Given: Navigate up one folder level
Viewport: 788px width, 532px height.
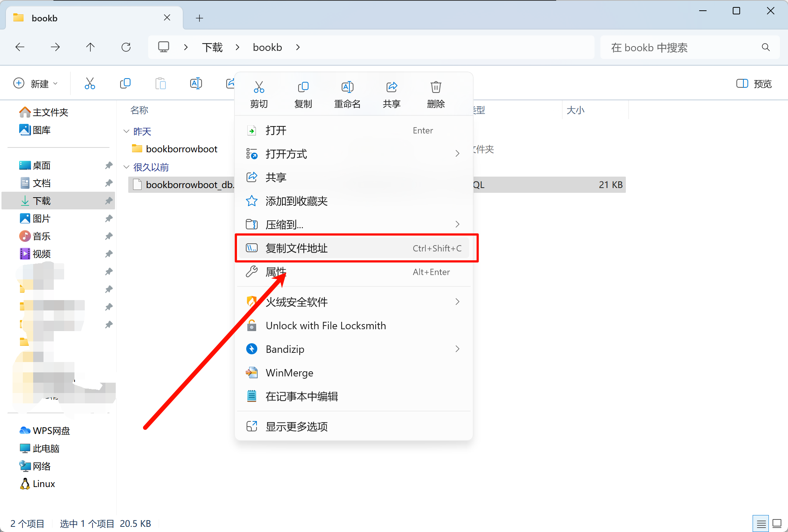Looking at the screenshot, I should [x=90, y=47].
